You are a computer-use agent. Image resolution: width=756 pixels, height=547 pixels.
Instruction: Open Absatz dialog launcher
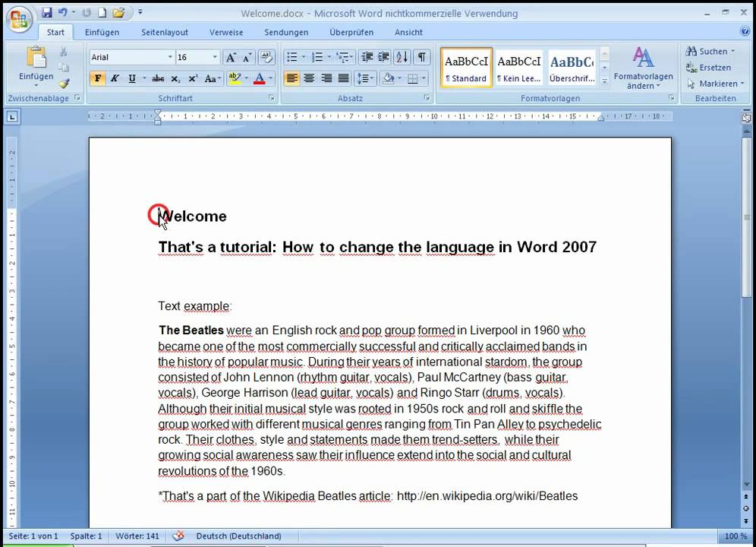pos(427,98)
